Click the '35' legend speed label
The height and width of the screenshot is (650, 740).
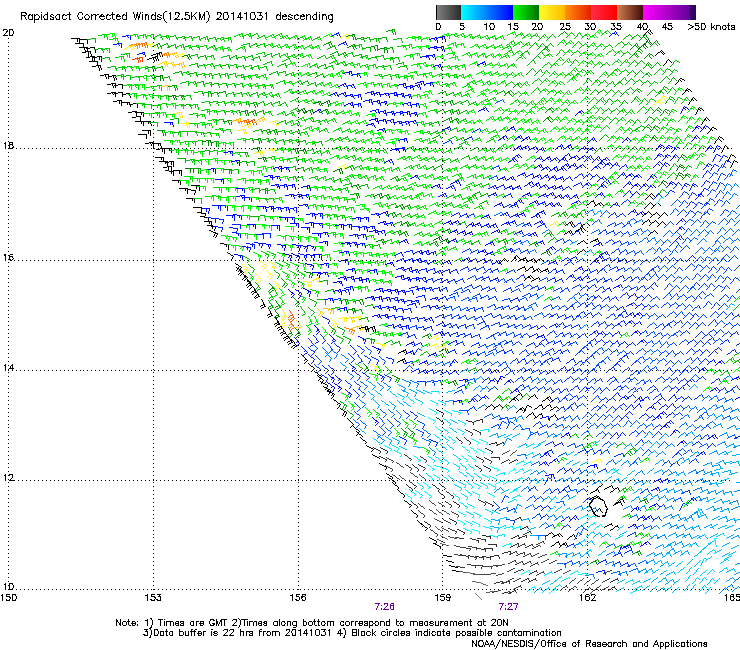point(616,27)
